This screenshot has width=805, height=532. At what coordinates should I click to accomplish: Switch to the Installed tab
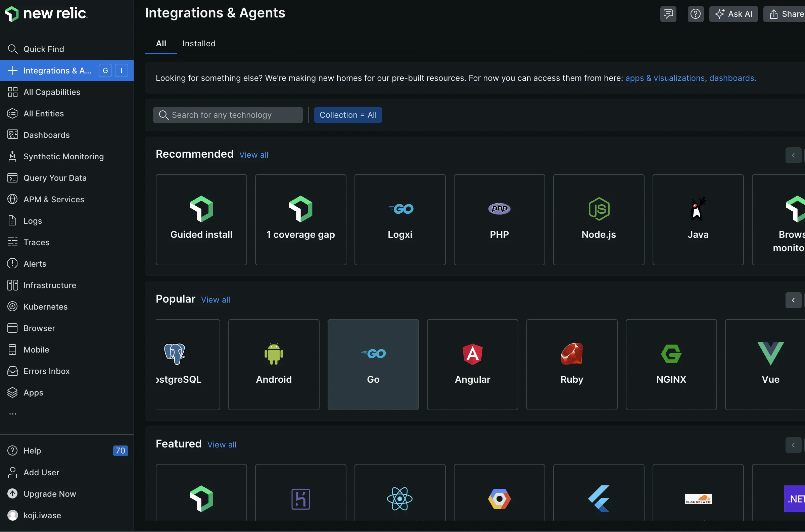199,43
